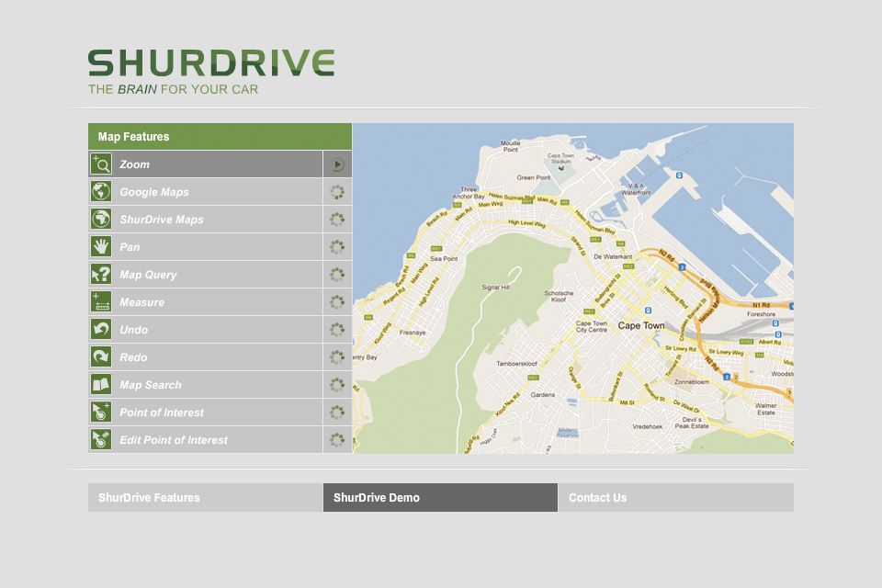Click the Cape Town Stadium map label
Viewport: 882px width, 588px height.
point(560,158)
